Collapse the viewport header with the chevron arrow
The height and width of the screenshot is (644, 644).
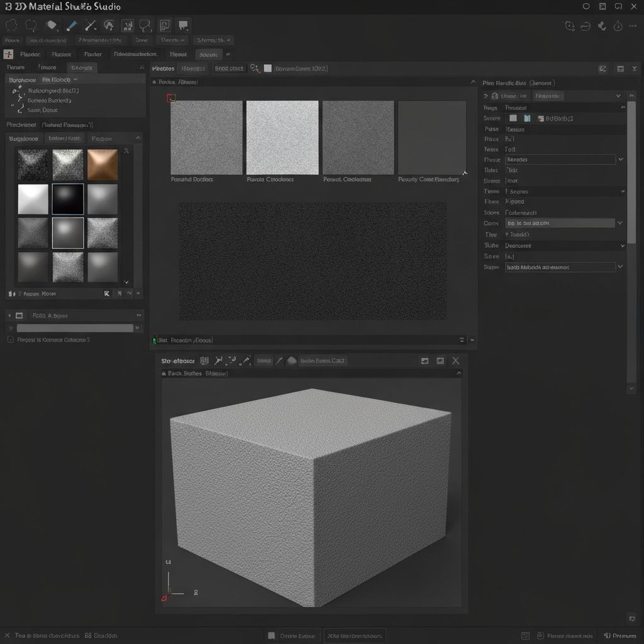pyautogui.click(x=460, y=373)
